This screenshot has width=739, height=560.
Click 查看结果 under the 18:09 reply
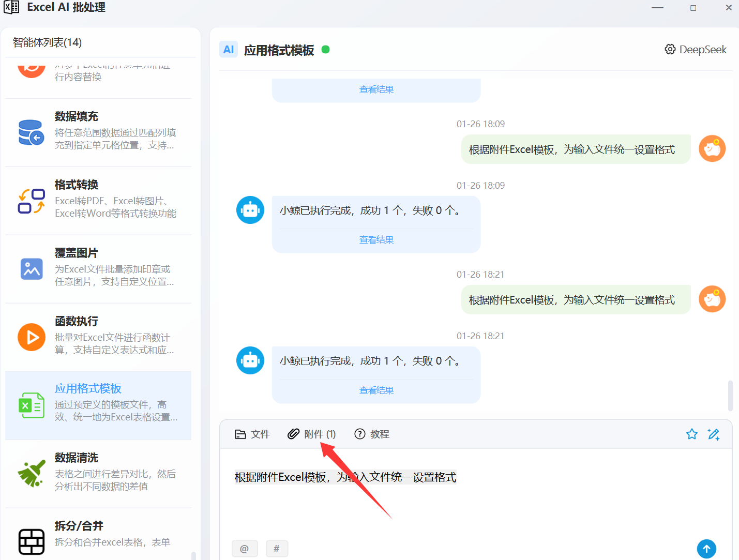pyautogui.click(x=376, y=240)
